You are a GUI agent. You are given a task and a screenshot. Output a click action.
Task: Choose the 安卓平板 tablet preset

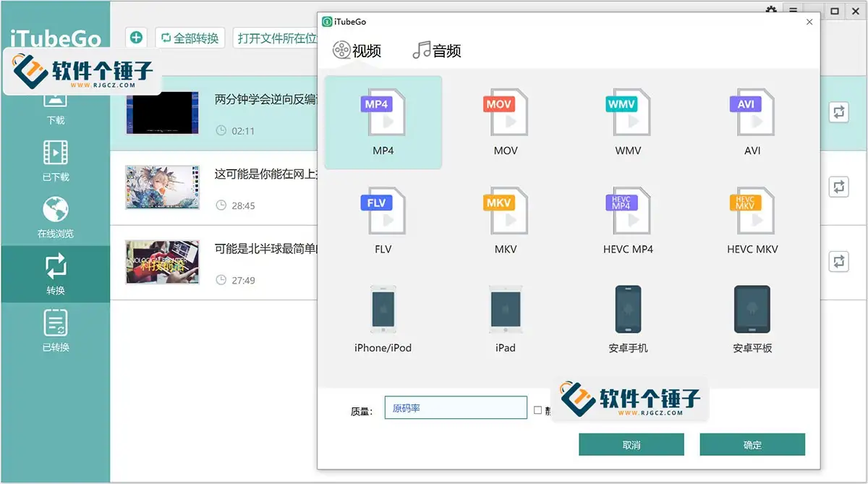[x=752, y=319]
